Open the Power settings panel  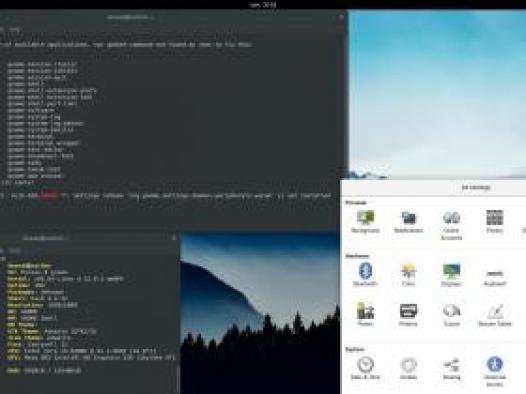click(365, 314)
